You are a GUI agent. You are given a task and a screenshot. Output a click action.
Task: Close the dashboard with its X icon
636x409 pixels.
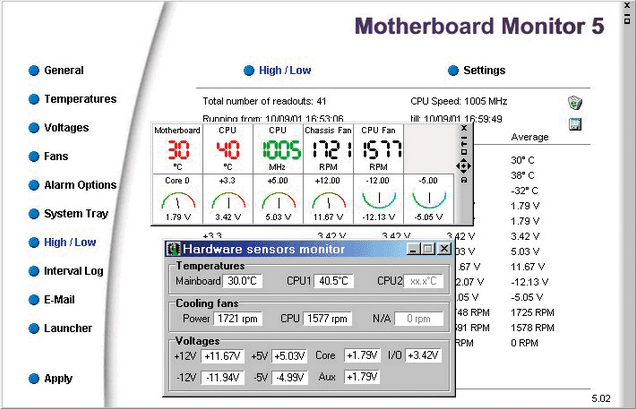tap(464, 128)
